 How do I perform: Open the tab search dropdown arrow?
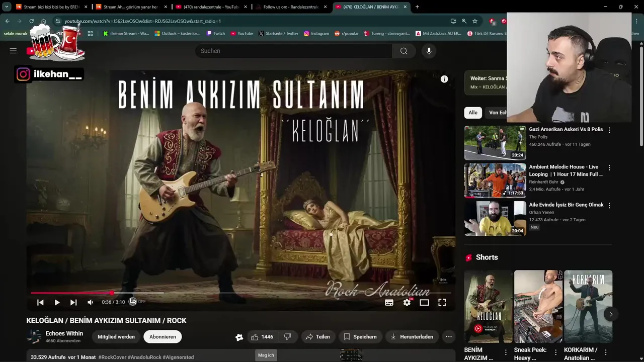7,7
